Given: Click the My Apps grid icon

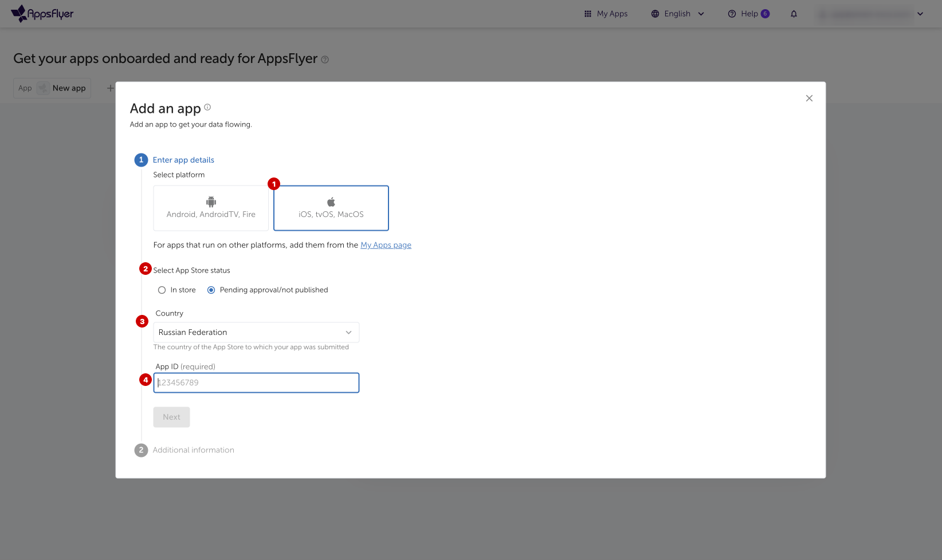Looking at the screenshot, I should (x=587, y=14).
